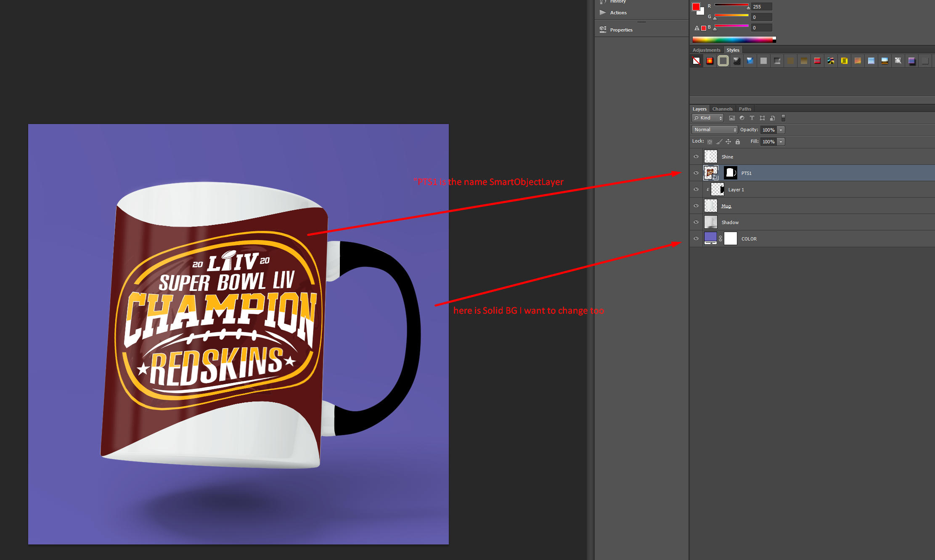Click the R channel red slider
This screenshot has height=560, width=935.
[731, 5]
